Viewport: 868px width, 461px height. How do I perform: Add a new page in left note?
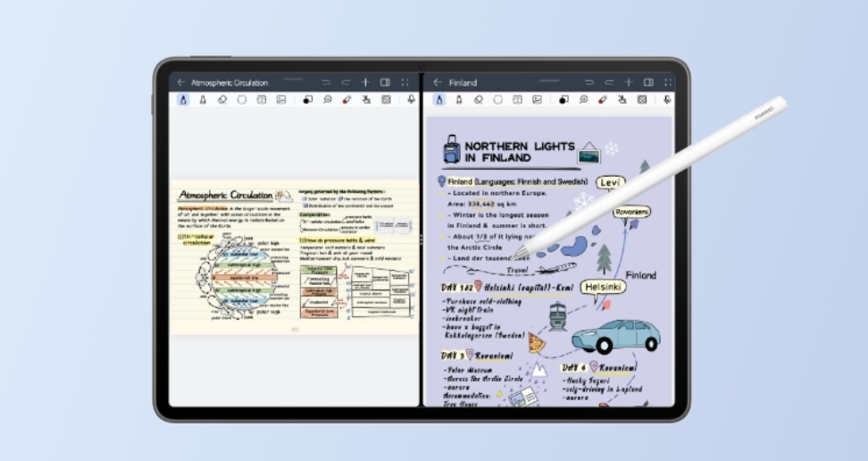(365, 82)
